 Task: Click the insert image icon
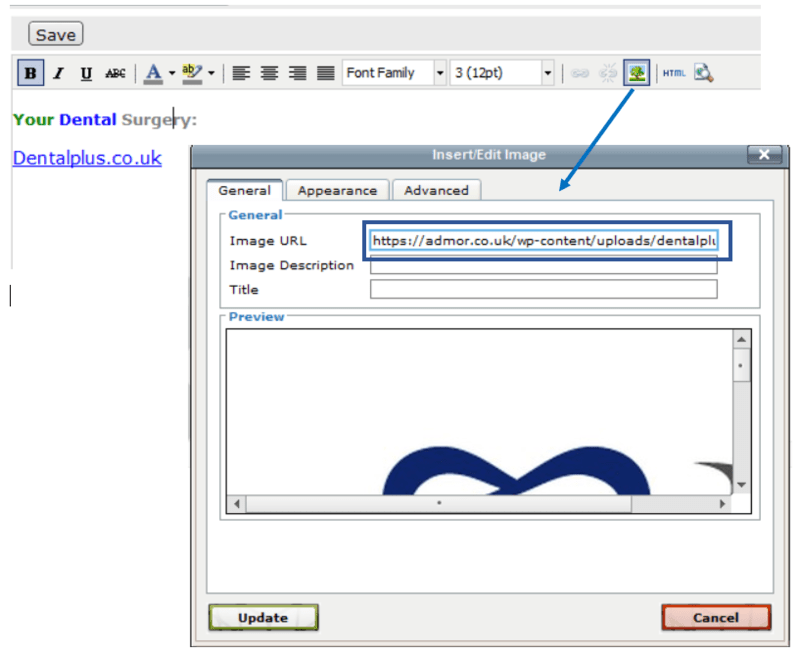(635, 73)
